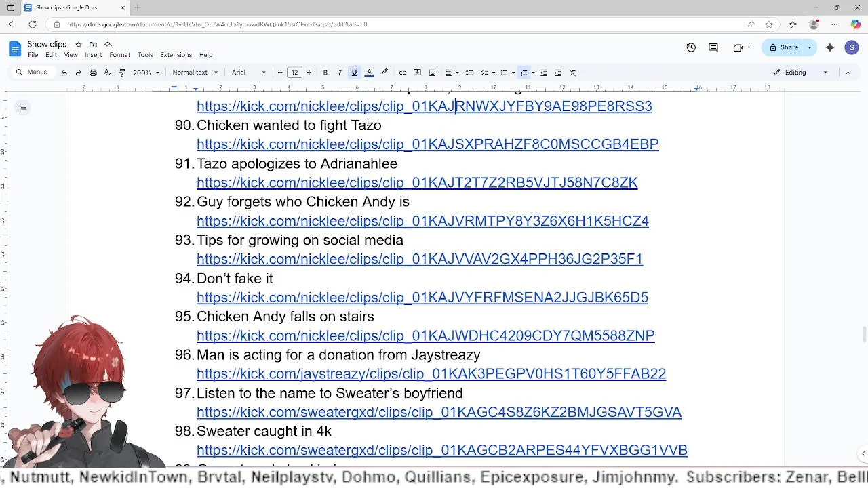868x488 pixels.
Task: Open version history clock icon
Action: coord(691,47)
